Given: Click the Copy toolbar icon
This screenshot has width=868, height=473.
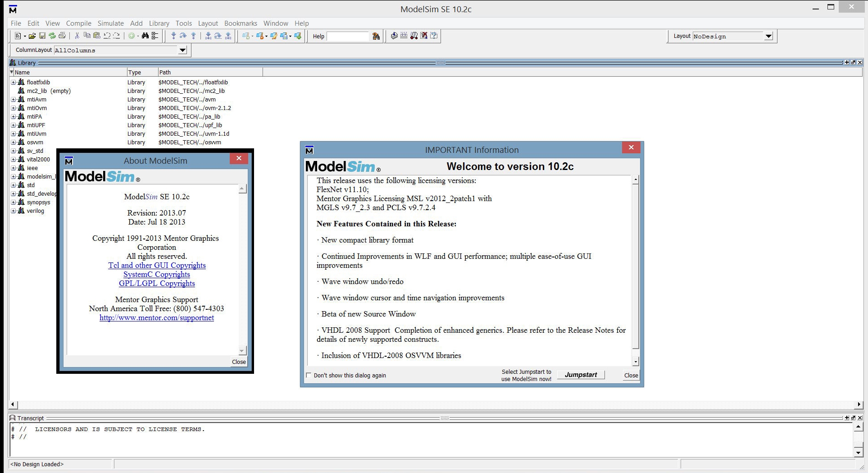Looking at the screenshot, I should tap(87, 36).
